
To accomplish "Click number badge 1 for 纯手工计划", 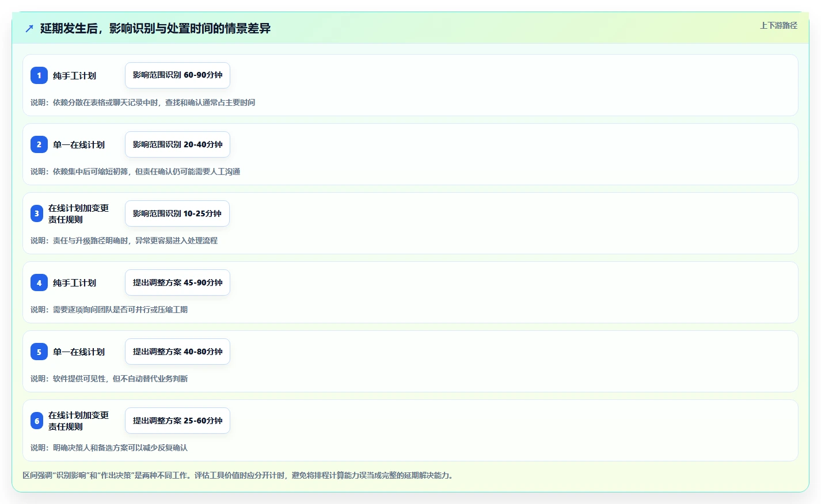I will (39, 75).
